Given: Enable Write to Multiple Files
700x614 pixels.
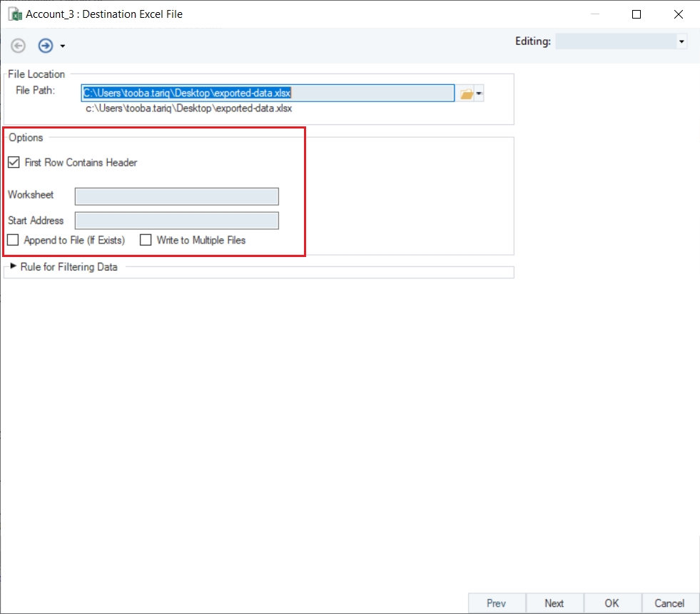Looking at the screenshot, I should [146, 240].
